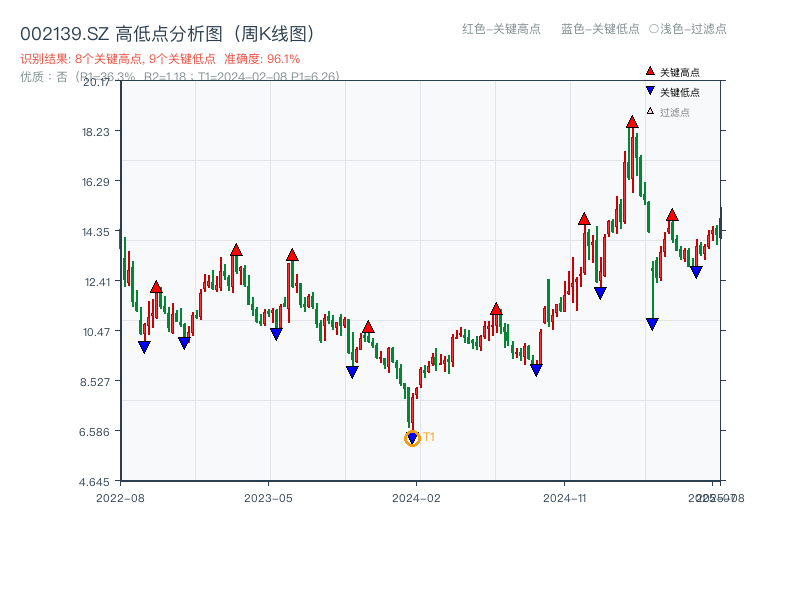Image resolution: width=800 pixels, height=600 pixels.
Task: Select the orange-circled T1 low marker
Action: (x=412, y=438)
